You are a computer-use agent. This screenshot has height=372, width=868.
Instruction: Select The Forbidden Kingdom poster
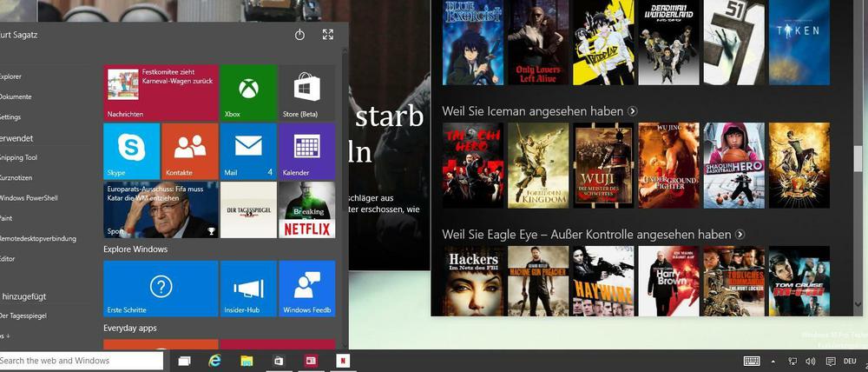pyautogui.click(x=538, y=166)
